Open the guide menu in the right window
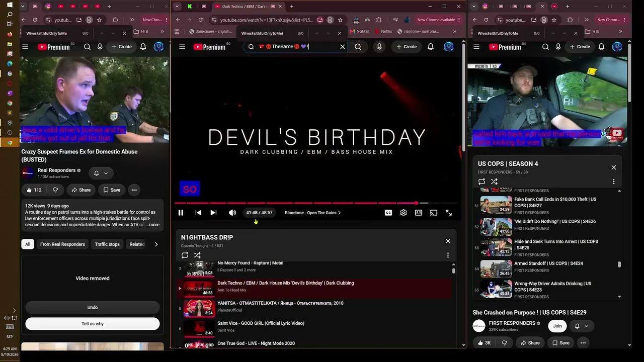 pos(476,47)
